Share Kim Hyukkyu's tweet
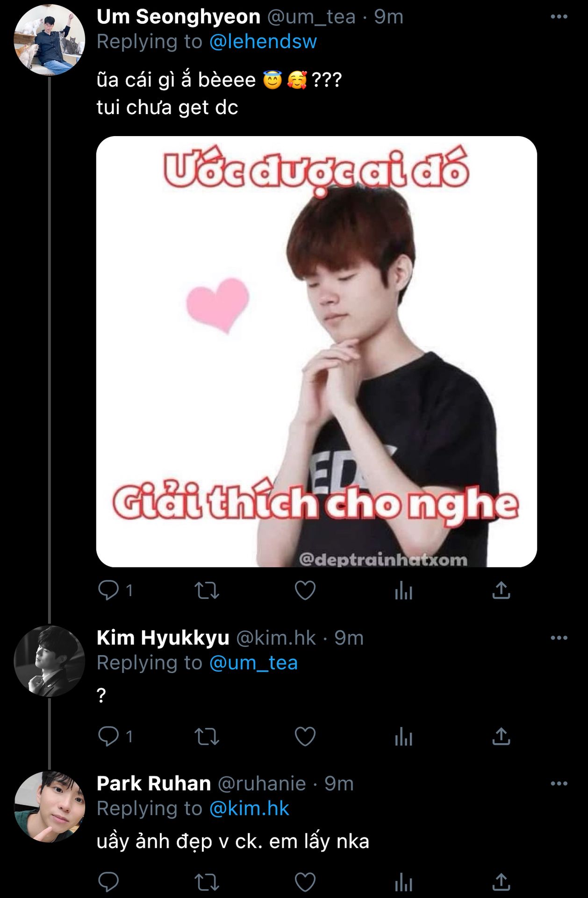The width and height of the screenshot is (588, 898). 501,737
